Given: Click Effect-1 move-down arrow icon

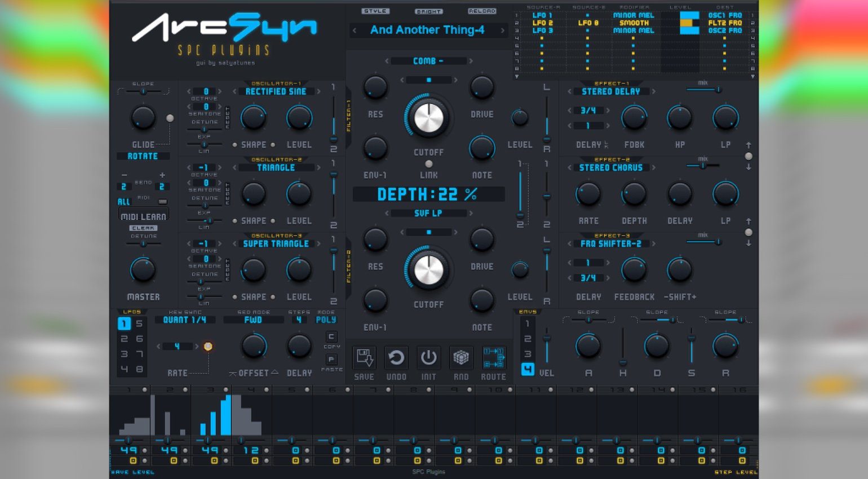Looking at the screenshot, I should (749, 167).
